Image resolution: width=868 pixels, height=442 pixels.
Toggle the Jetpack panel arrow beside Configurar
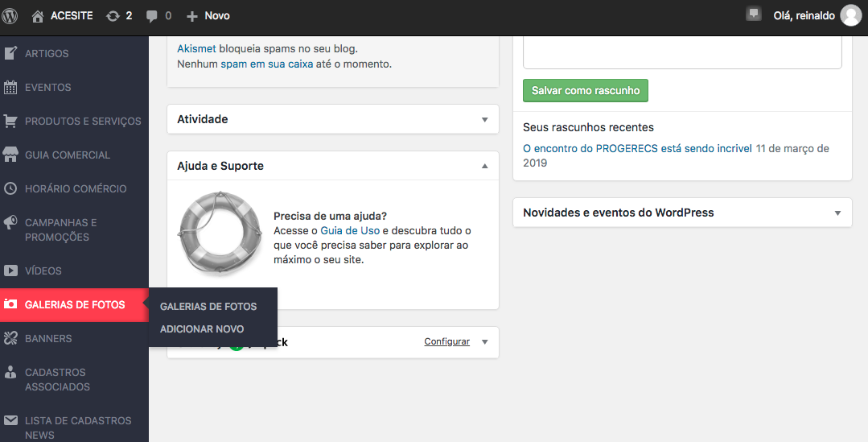(485, 341)
